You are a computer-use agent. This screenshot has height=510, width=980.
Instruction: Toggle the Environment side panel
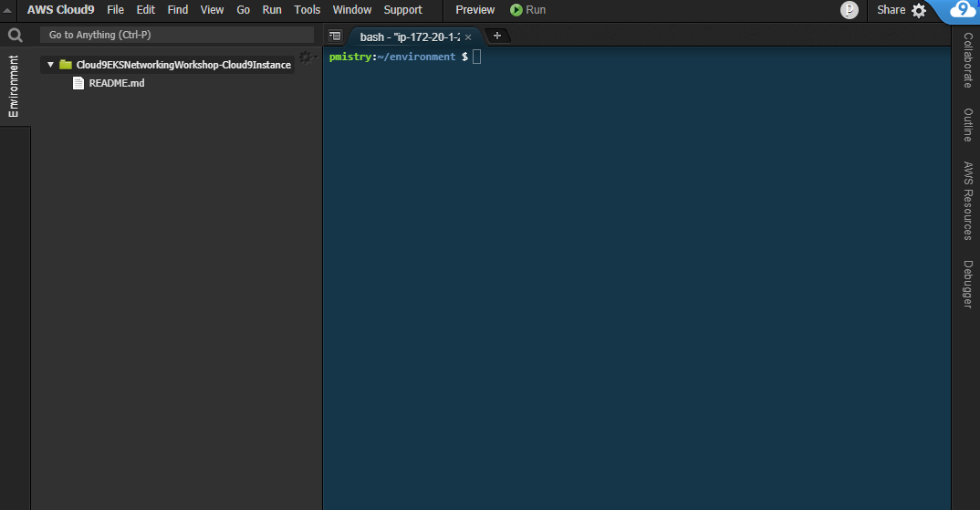click(13, 87)
